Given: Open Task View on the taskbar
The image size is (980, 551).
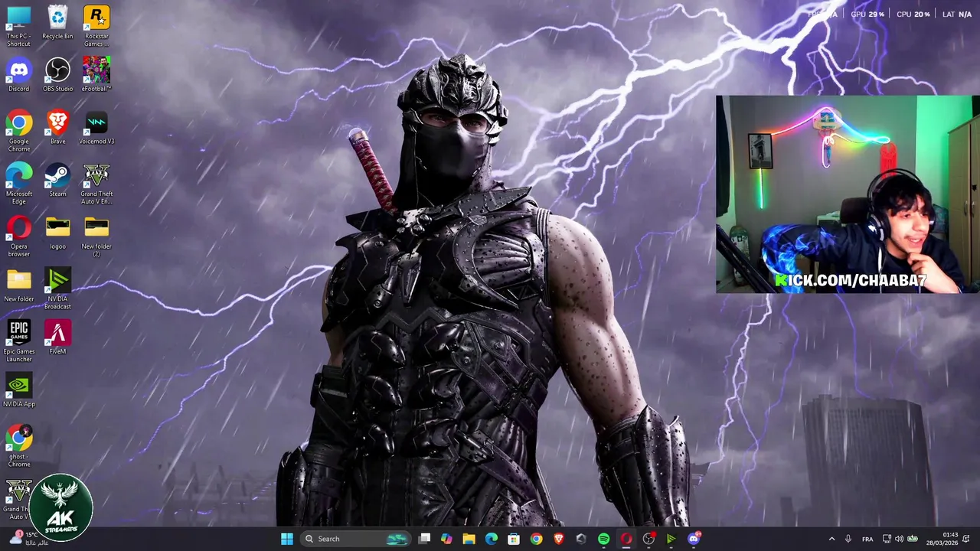Looking at the screenshot, I should coord(424,539).
